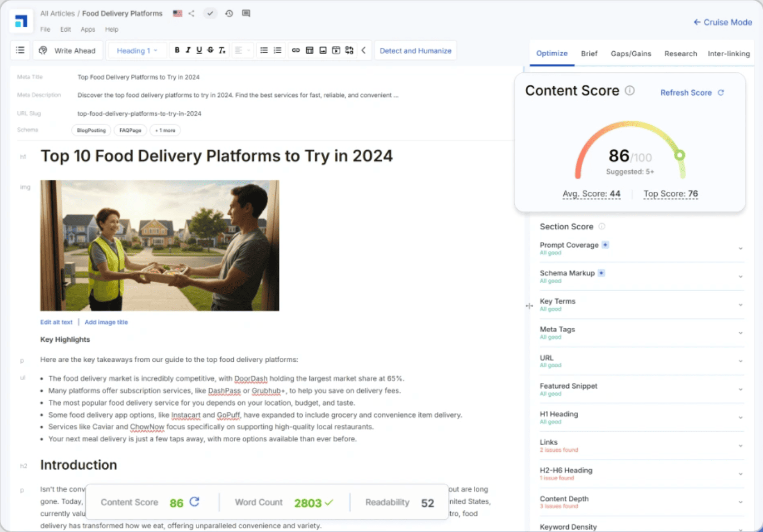
Task: Open the File menu
Action: [45, 29]
